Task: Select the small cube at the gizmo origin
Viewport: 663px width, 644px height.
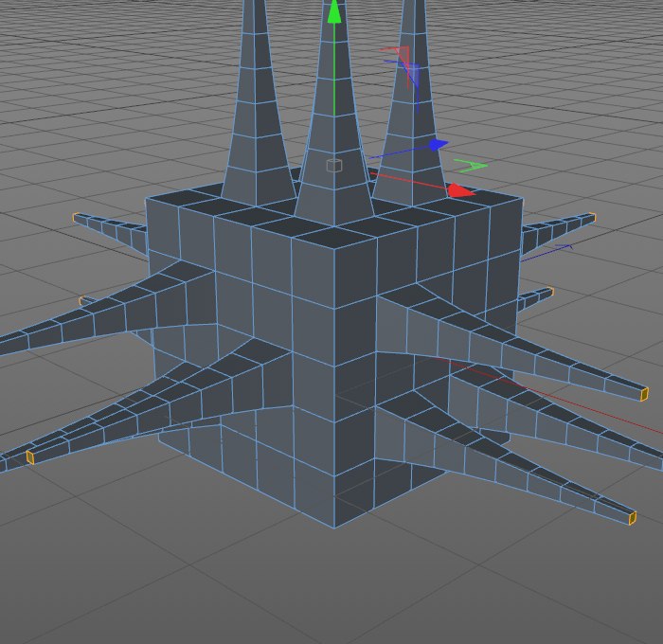Action: click(334, 166)
